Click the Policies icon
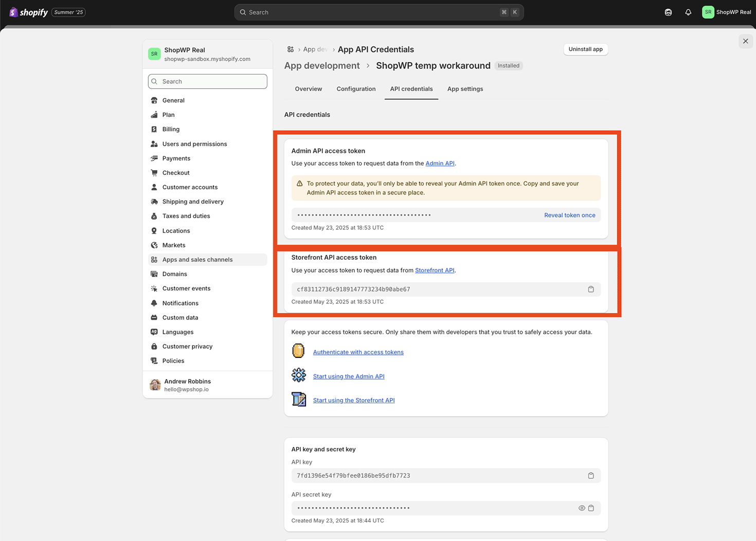This screenshot has height=541, width=756. coord(154,361)
